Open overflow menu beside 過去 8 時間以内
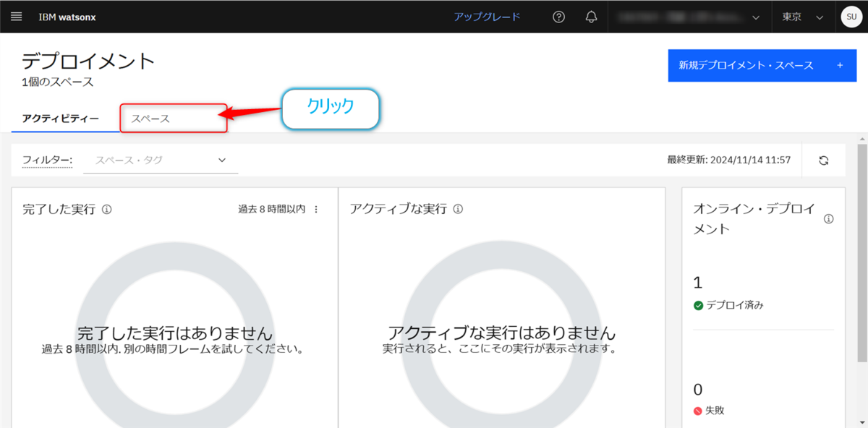This screenshot has height=428, width=868. pyautogui.click(x=316, y=209)
